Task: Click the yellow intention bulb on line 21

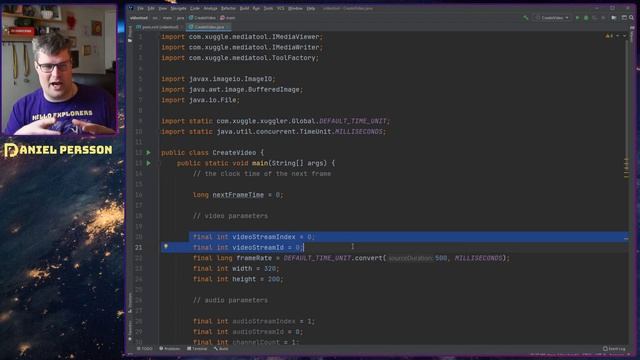Action: point(166,247)
